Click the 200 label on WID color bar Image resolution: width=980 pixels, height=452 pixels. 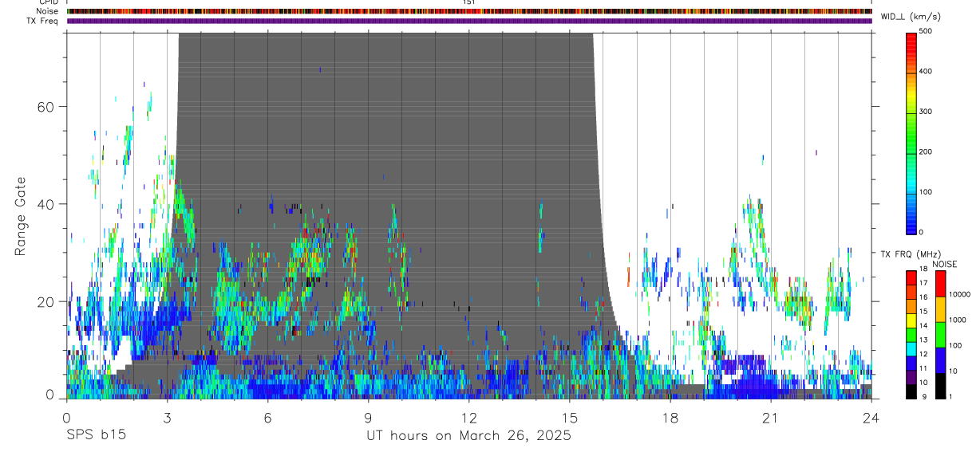pos(927,151)
